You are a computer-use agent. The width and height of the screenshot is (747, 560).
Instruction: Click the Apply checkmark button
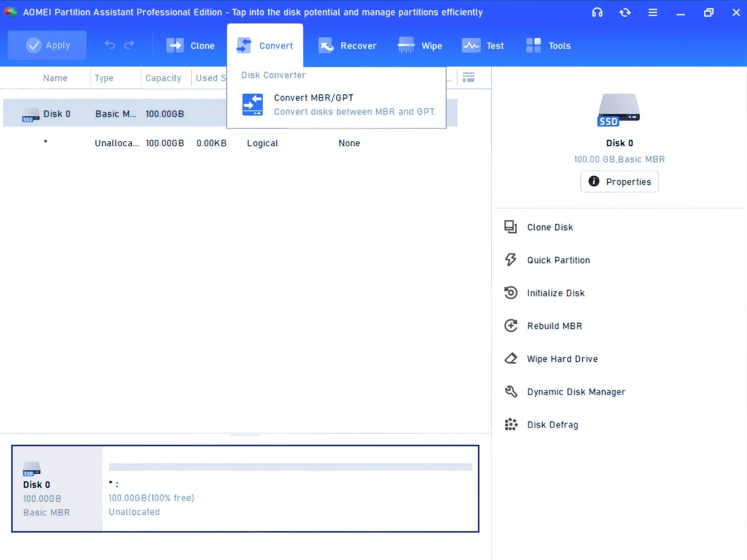47,46
